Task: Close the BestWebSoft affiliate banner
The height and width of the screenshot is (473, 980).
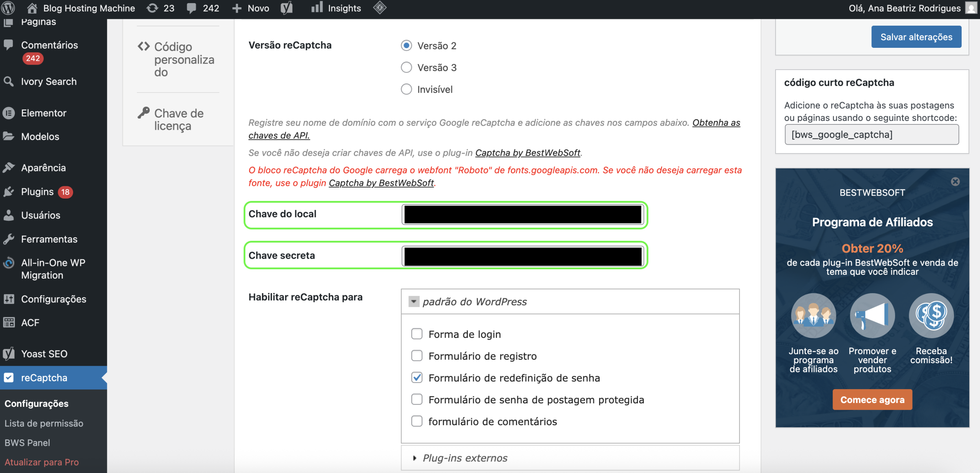Action: (955, 181)
